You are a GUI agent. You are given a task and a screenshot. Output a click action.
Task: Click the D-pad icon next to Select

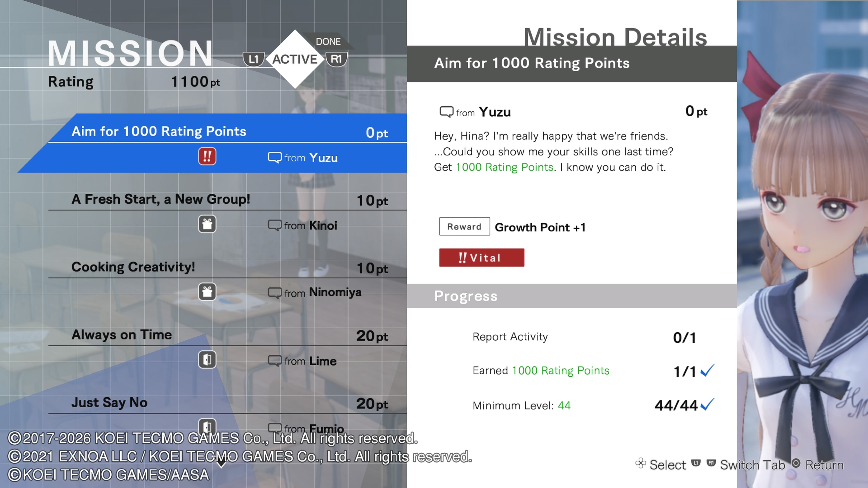(x=641, y=464)
